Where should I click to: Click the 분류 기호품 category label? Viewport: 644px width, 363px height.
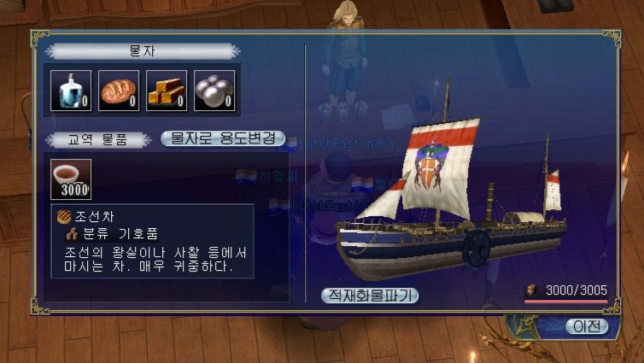click(120, 234)
